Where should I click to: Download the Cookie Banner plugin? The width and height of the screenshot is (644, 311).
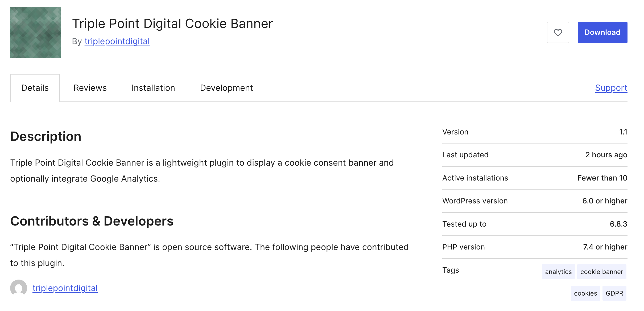pos(602,32)
